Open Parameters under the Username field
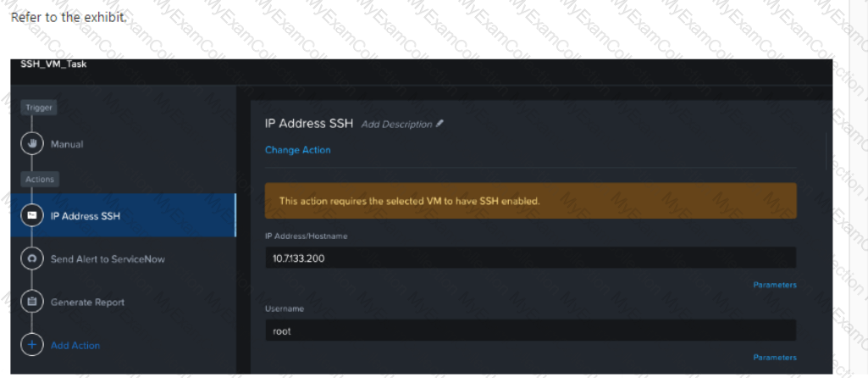 pos(775,358)
